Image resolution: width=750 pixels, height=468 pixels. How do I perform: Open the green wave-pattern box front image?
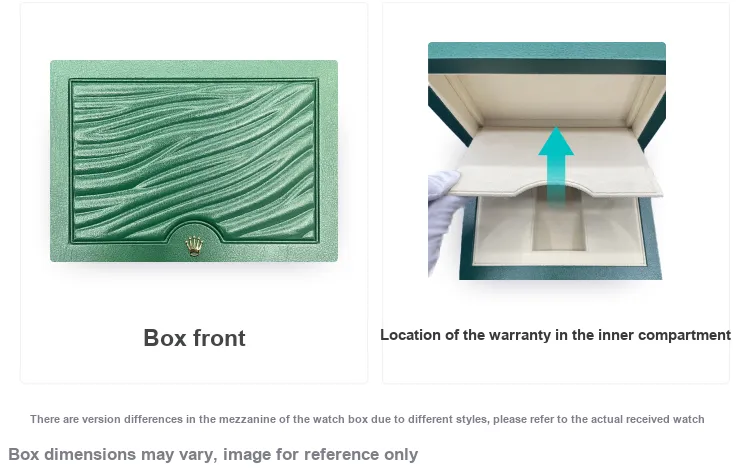(x=194, y=161)
